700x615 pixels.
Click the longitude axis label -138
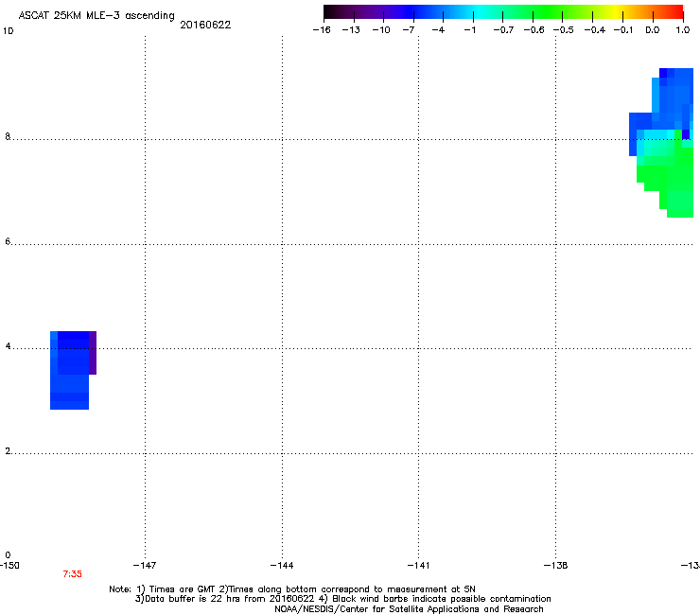click(556, 566)
